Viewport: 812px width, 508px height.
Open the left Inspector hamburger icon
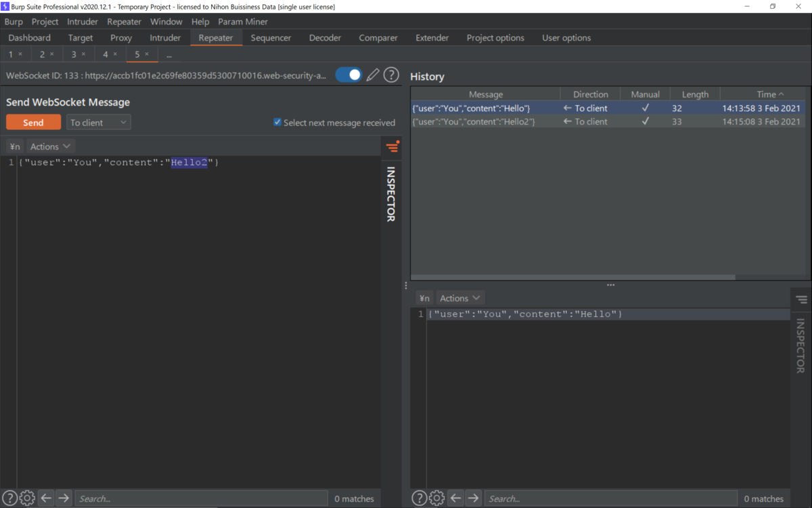[392, 146]
